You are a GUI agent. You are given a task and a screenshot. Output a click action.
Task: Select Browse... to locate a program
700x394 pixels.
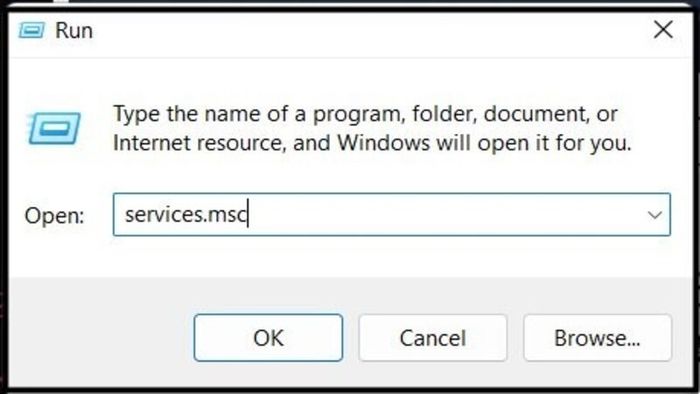pos(597,338)
